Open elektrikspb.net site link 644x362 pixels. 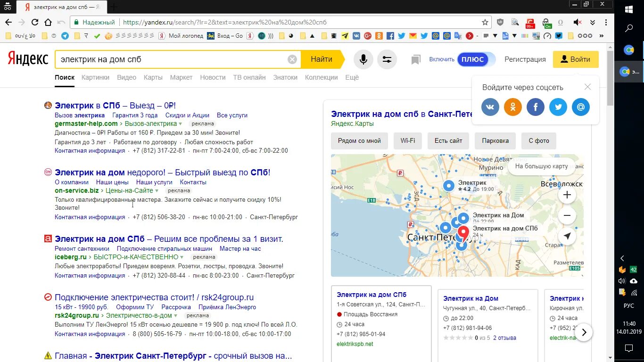pyautogui.click(x=355, y=344)
